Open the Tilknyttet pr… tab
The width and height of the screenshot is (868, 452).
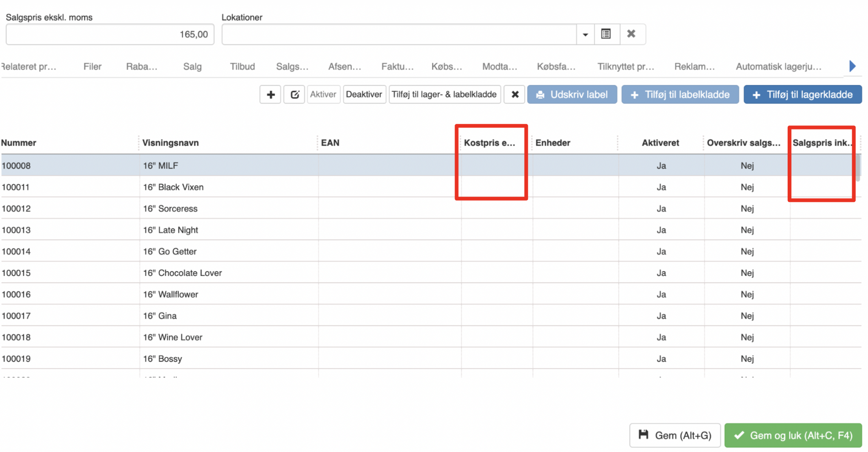point(626,66)
